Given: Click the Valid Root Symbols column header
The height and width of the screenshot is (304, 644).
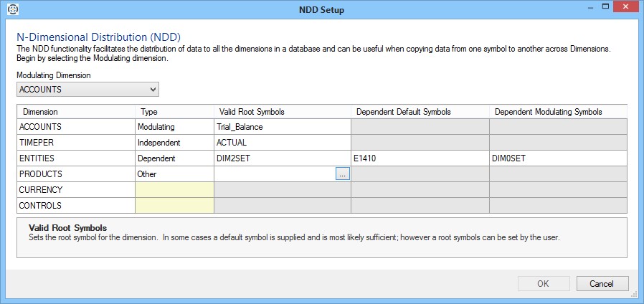Looking at the screenshot, I should (x=282, y=112).
